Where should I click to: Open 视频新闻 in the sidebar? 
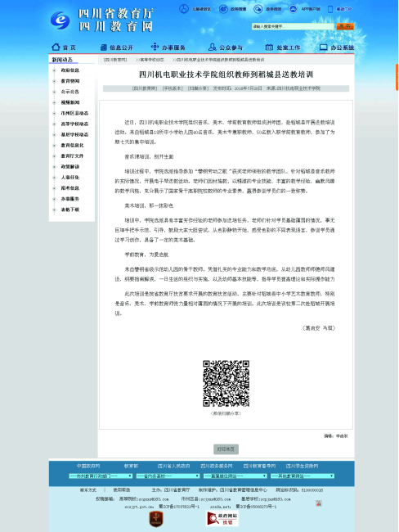(70, 102)
